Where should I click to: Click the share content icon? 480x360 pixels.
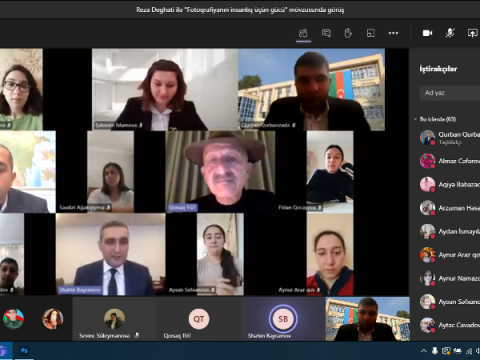(472, 33)
